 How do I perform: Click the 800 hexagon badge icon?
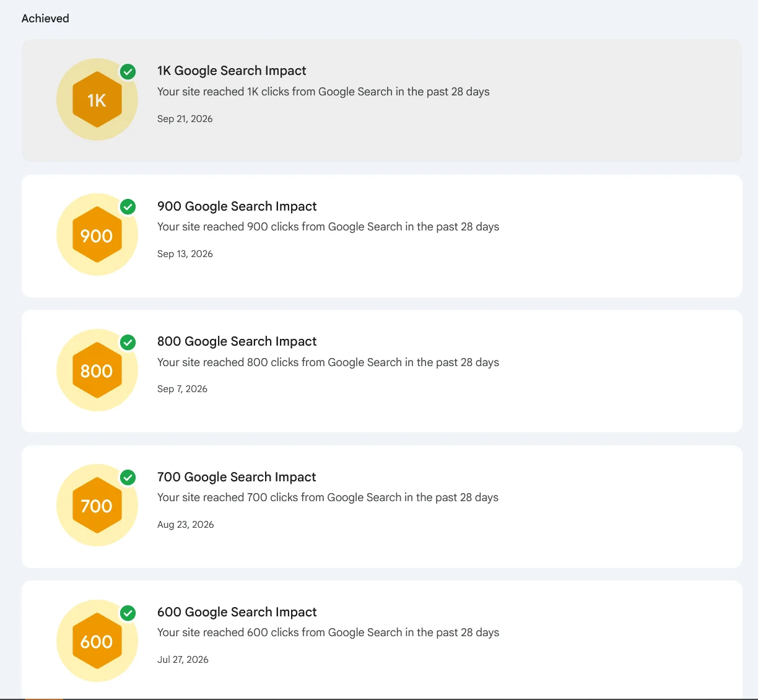coord(97,370)
